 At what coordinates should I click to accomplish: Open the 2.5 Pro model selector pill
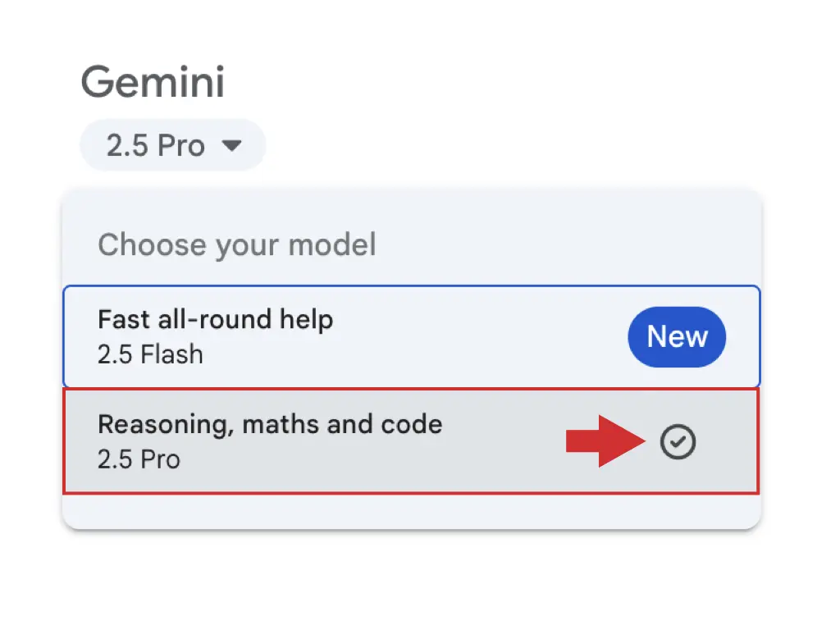(172, 146)
